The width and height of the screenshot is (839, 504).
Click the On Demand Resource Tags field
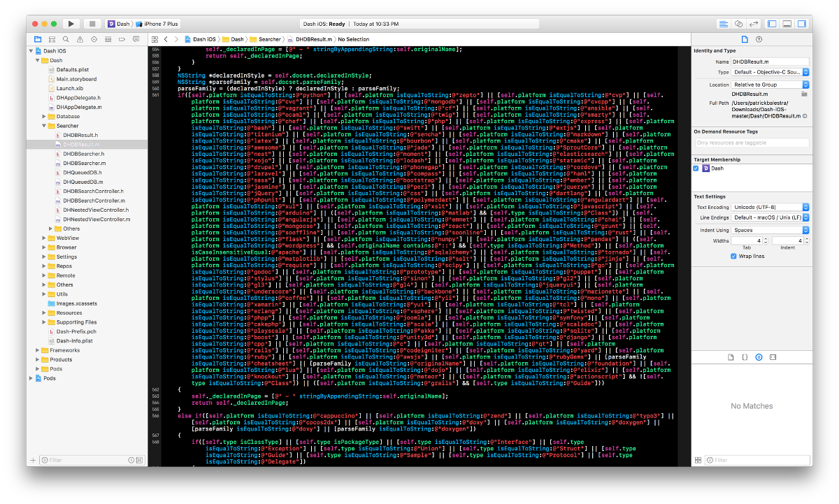[x=750, y=142]
